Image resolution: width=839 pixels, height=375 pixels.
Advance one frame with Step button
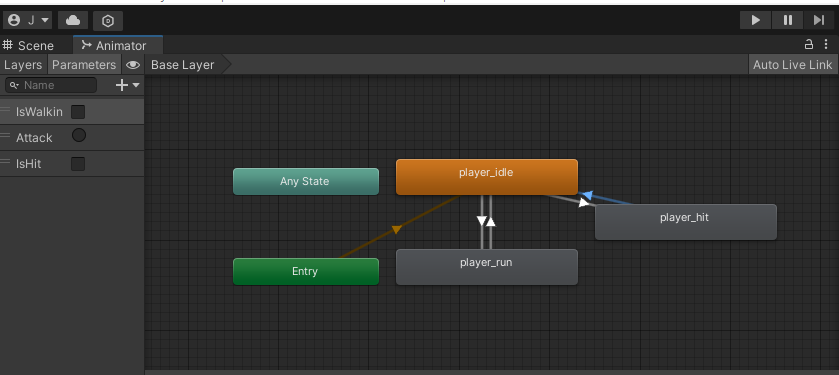coord(819,20)
